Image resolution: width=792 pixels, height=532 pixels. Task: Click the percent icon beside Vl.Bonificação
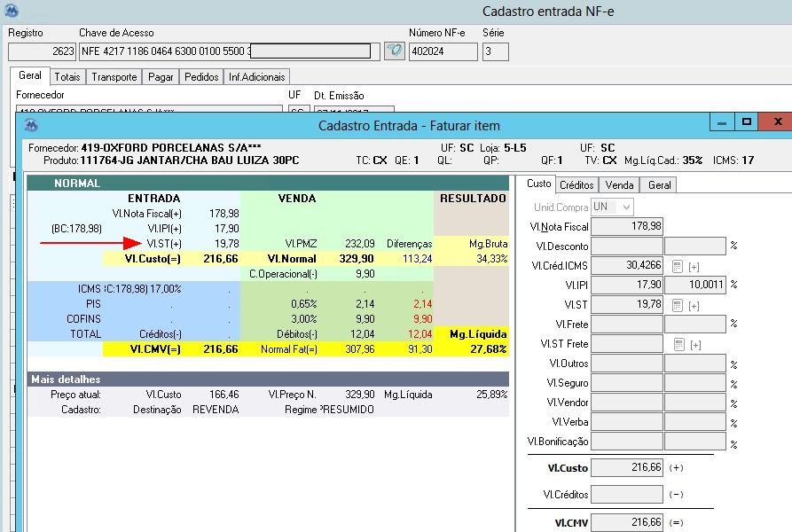[x=734, y=444]
